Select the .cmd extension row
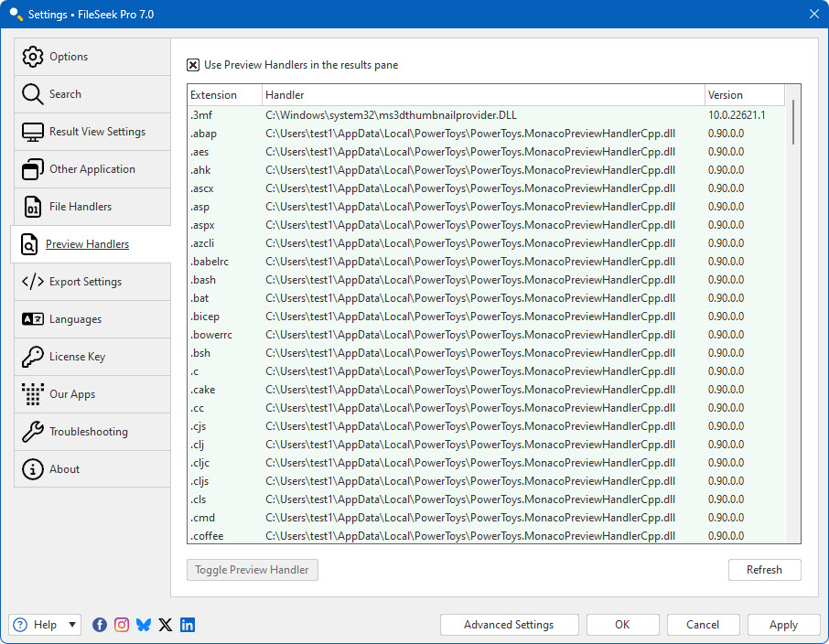This screenshot has height=644, width=829. pyautogui.click(x=487, y=518)
